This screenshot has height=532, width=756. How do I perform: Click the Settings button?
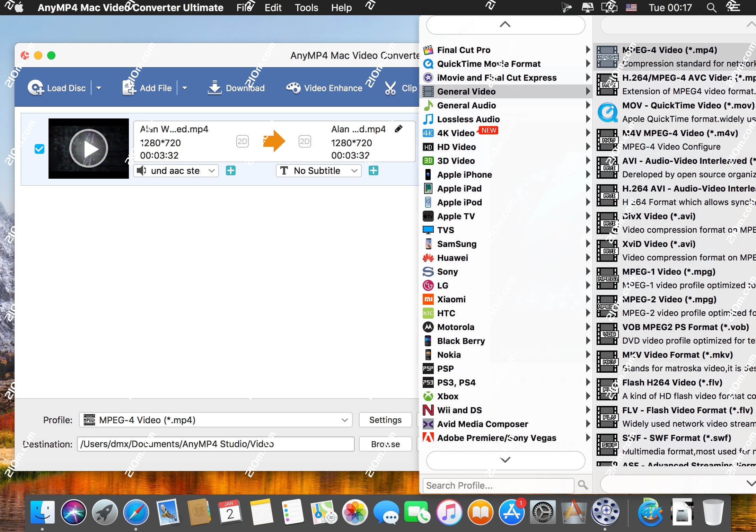[x=385, y=420]
